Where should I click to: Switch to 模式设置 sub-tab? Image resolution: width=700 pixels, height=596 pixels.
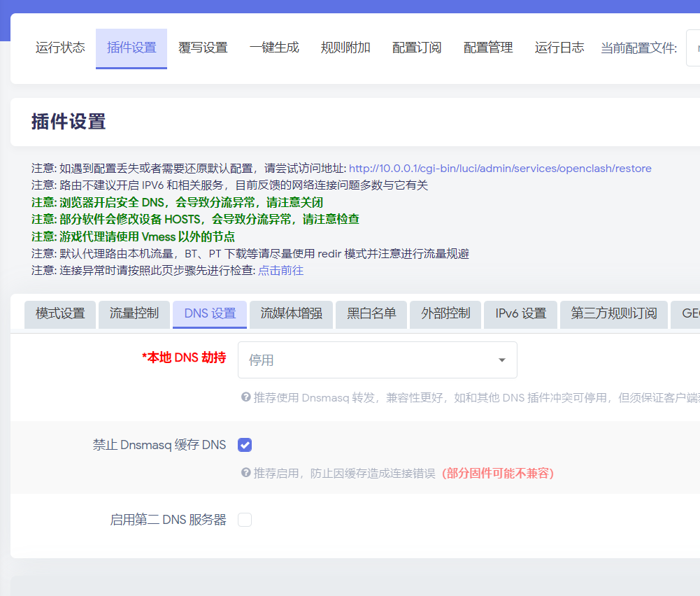pos(60,314)
